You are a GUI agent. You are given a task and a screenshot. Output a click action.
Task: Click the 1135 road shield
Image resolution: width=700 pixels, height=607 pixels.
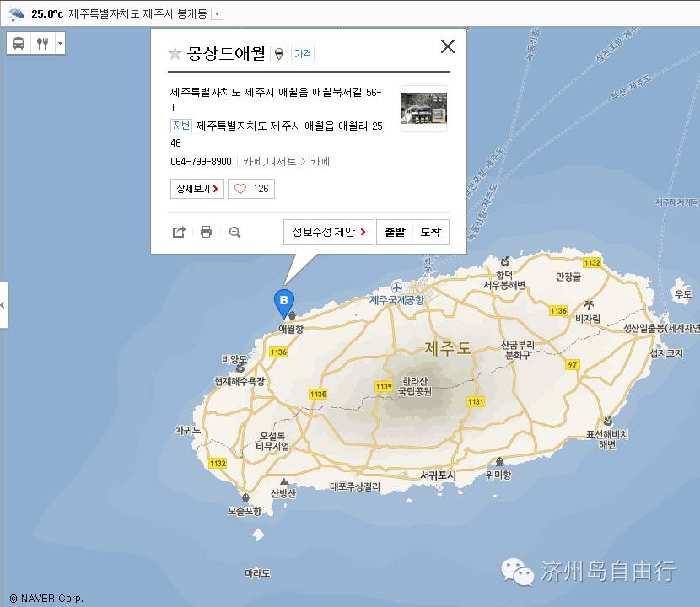[x=318, y=394]
